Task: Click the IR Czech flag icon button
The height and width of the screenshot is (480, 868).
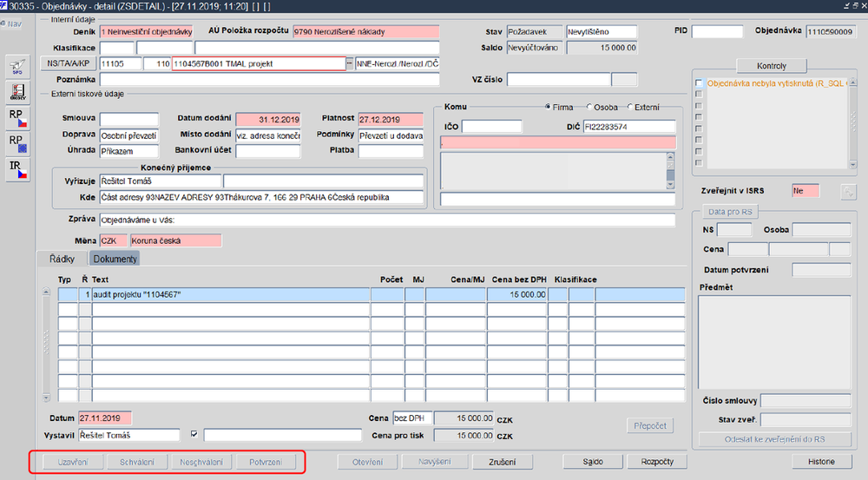Action: coord(17,169)
